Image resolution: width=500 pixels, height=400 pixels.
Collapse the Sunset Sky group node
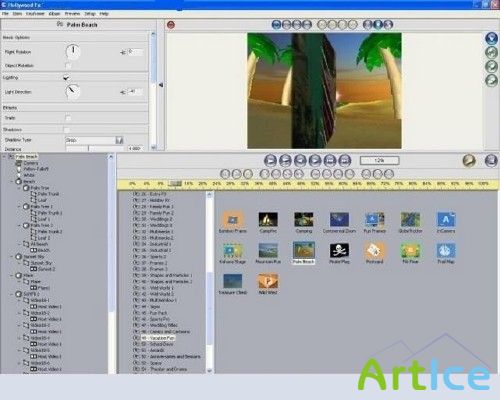pyautogui.click(x=12, y=257)
